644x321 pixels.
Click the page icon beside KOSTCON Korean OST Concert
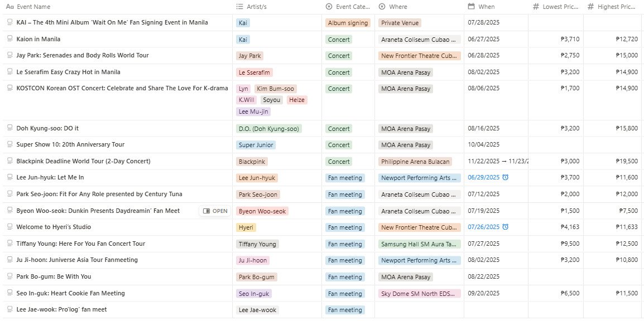10,87
